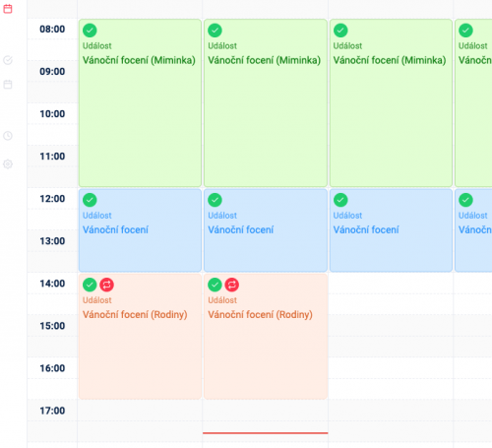Click green check on second column Miminka event

215,31
